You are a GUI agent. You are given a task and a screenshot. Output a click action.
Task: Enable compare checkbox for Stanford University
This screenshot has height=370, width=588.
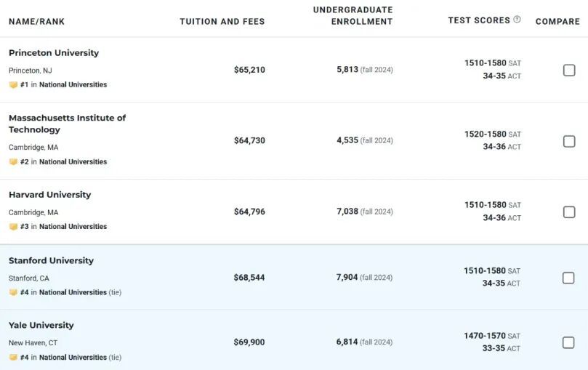[x=569, y=278]
